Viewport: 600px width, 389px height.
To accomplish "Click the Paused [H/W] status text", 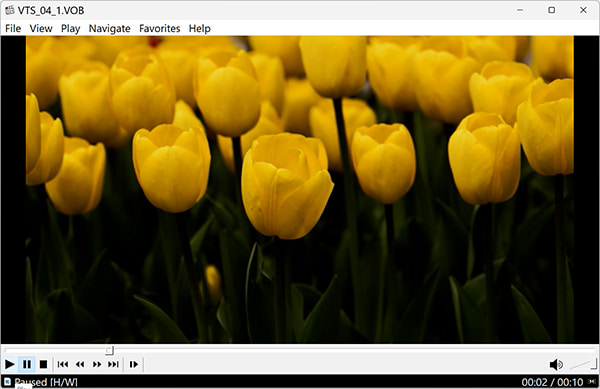I will 46,382.
